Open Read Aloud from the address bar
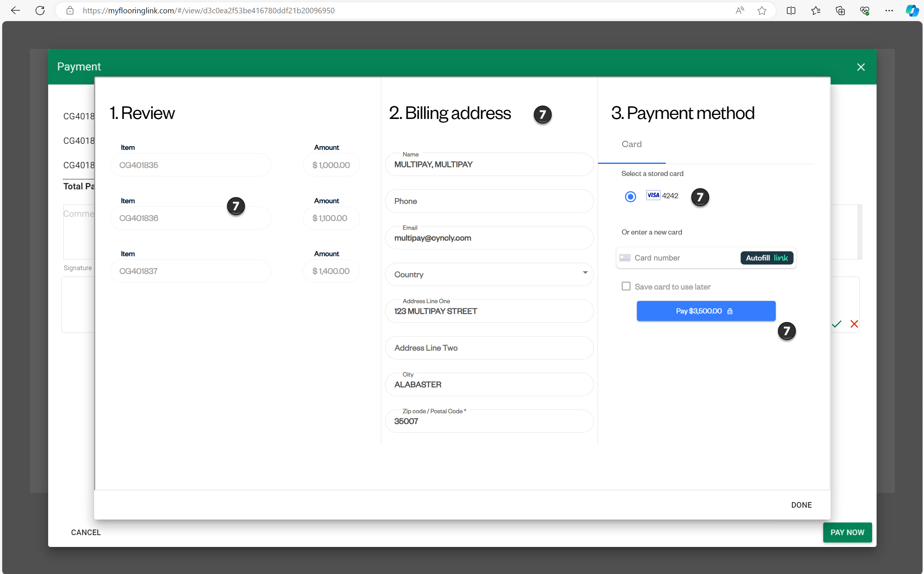Screen dimensions: 924x574 pyautogui.click(x=739, y=10)
